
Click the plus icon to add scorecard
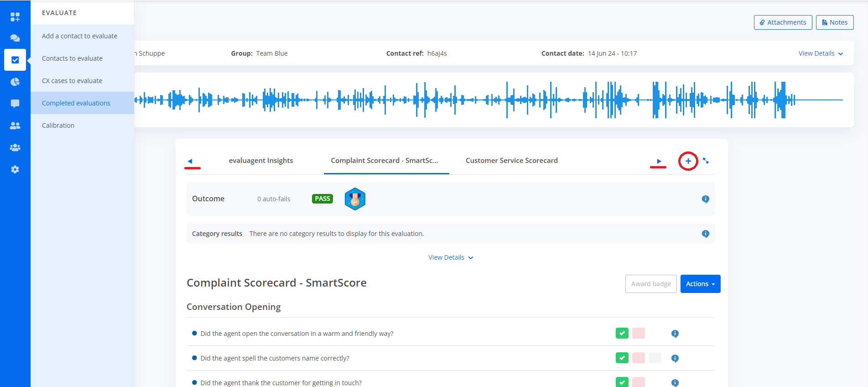[688, 161]
